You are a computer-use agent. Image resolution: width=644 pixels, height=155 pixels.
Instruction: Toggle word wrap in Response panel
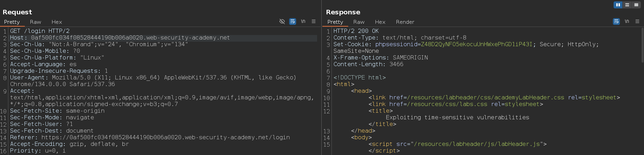point(616,22)
